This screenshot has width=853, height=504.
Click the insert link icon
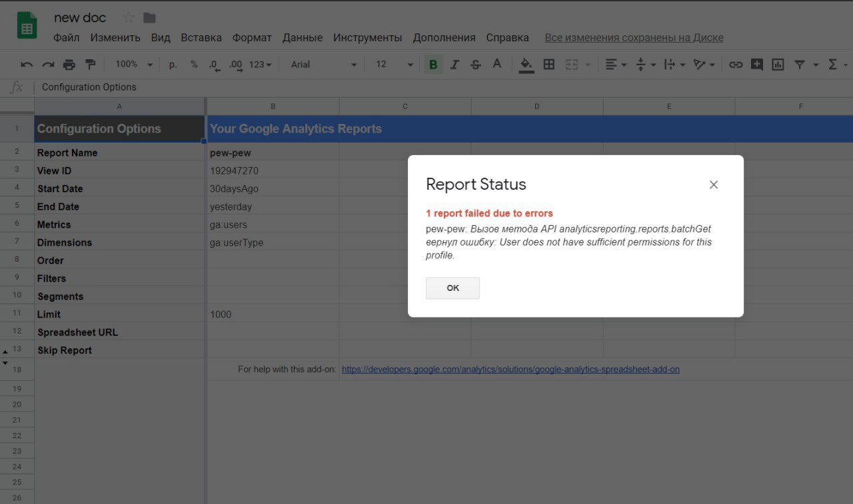tap(736, 65)
